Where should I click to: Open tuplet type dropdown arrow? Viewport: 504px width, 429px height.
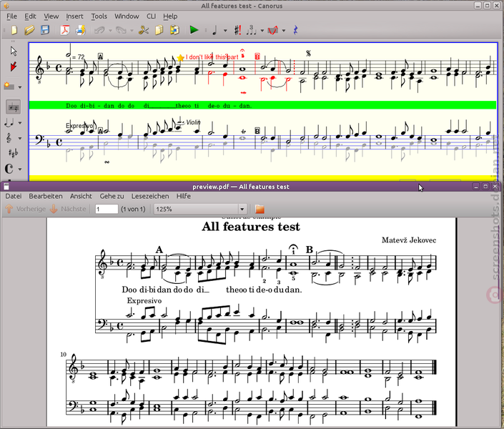coord(262,31)
